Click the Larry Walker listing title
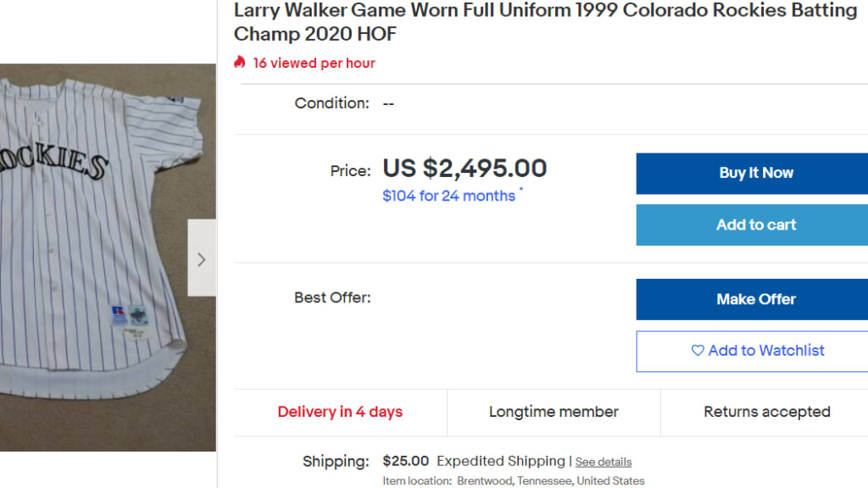 545,22
